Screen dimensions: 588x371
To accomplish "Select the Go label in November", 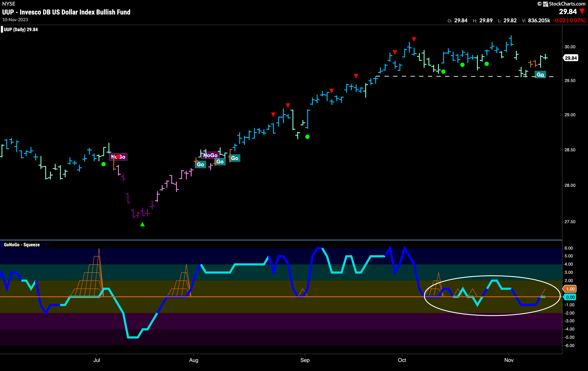I will point(540,74).
